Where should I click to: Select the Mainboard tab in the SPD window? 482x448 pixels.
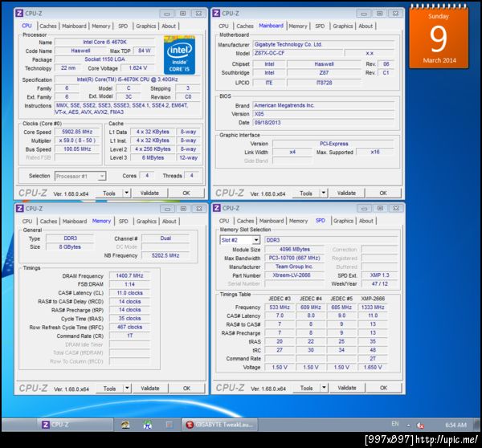pos(272,221)
